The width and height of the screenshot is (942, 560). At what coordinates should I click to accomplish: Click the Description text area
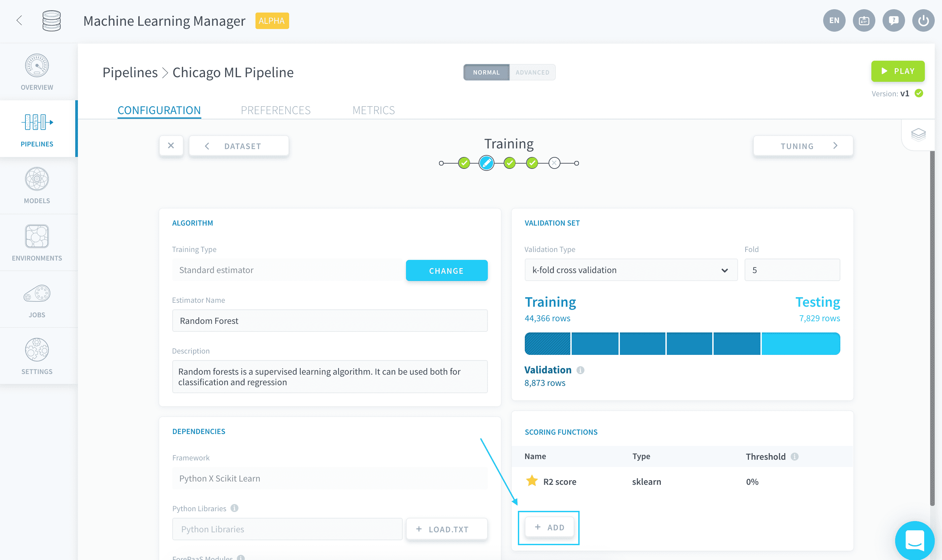tap(330, 377)
